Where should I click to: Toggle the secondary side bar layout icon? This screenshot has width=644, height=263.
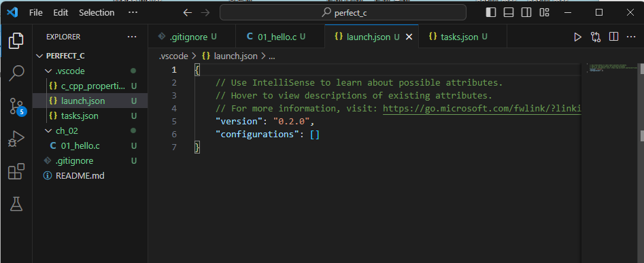(x=526, y=13)
